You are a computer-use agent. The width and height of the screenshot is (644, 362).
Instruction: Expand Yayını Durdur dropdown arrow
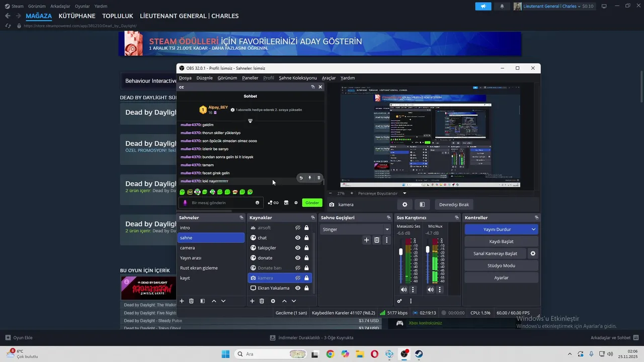[x=533, y=229]
